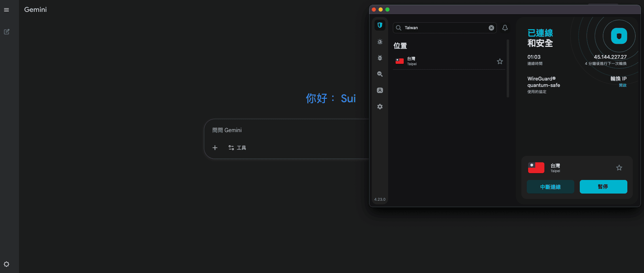This screenshot has height=273, width=644.
Task: Favorite the connected 台灣 server card
Action: click(x=619, y=168)
